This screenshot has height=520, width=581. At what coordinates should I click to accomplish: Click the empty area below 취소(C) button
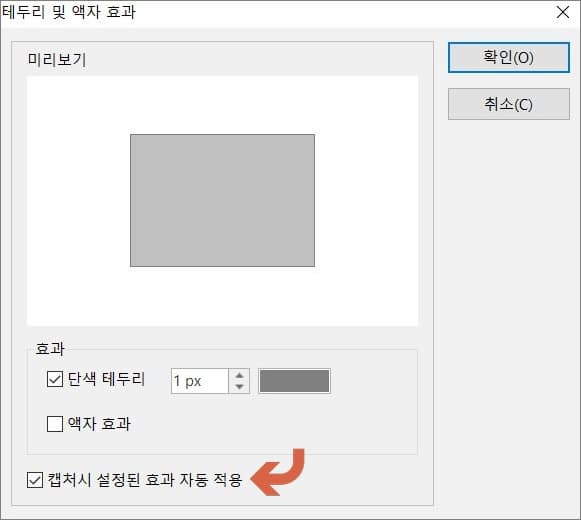pyautogui.click(x=508, y=297)
